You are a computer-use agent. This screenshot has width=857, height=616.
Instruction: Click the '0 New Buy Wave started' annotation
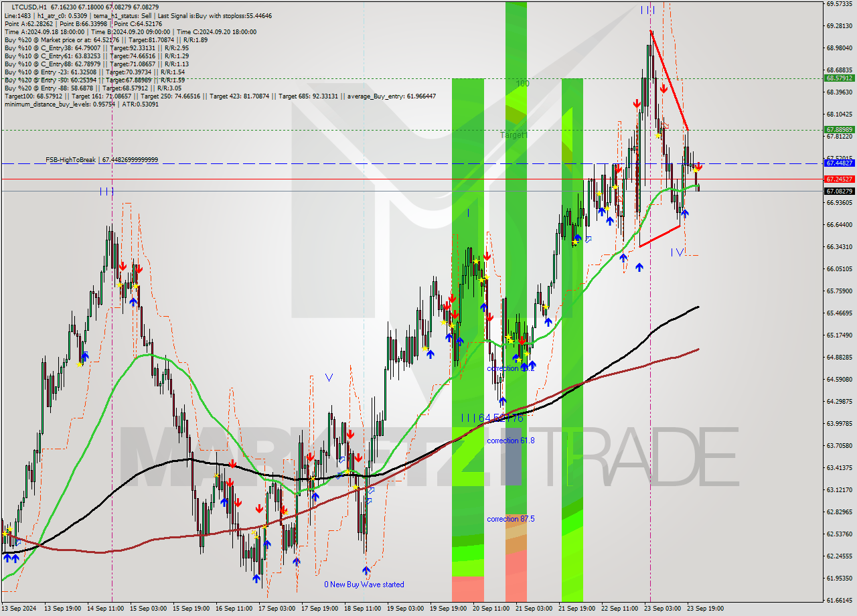[x=364, y=585]
